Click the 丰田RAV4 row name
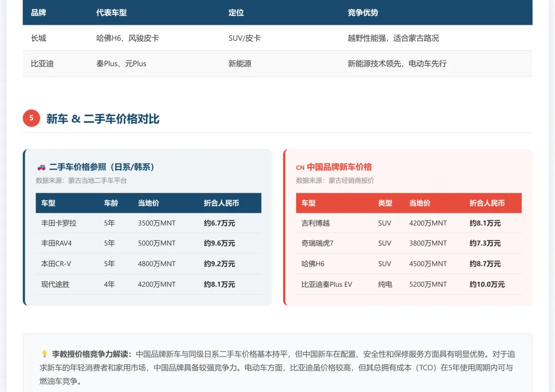The image size is (555, 392). coord(57,244)
